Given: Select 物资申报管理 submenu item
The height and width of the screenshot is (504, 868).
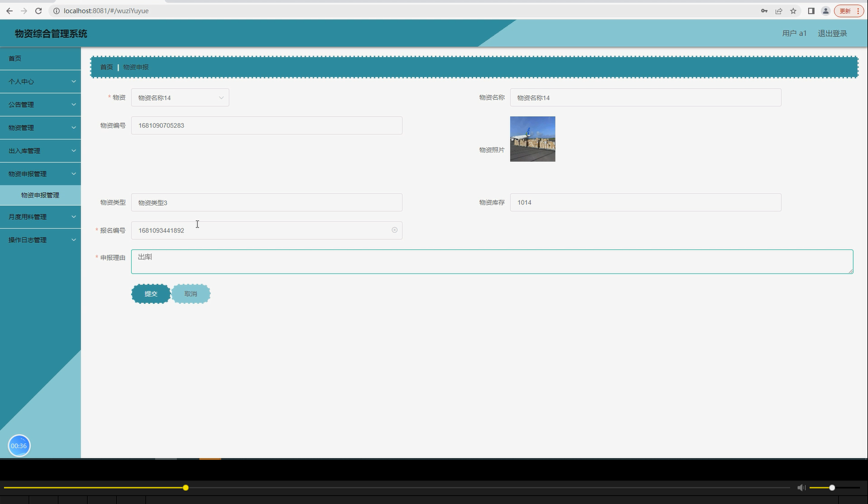Looking at the screenshot, I should click(x=40, y=195).
